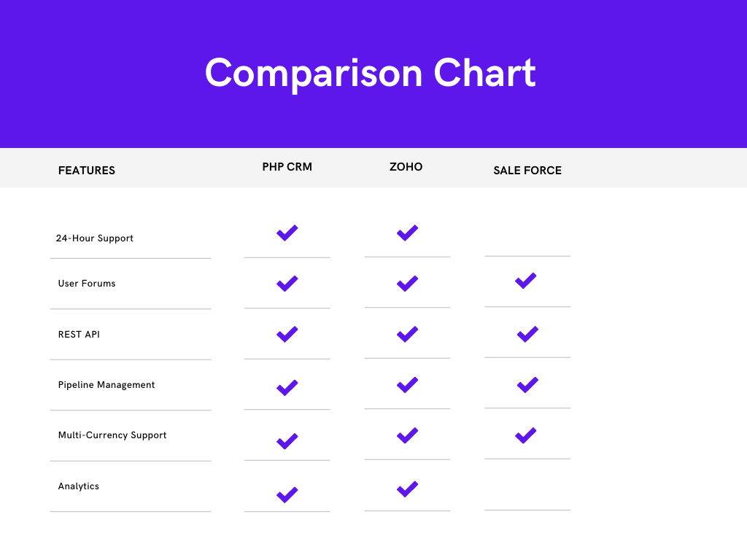Select the Sale Force checkmark for User Forums
747x560 pixels.
[526, 281]
